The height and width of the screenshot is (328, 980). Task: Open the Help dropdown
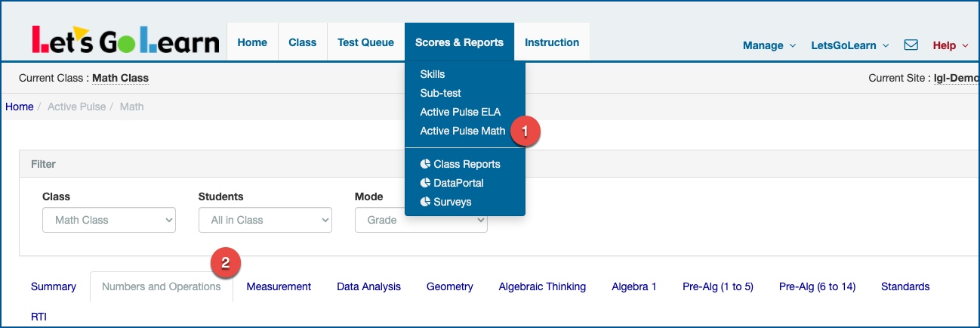951,45
